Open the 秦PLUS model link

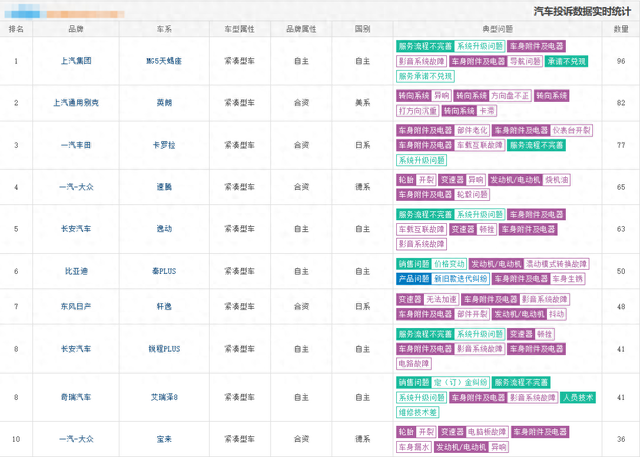164,271
